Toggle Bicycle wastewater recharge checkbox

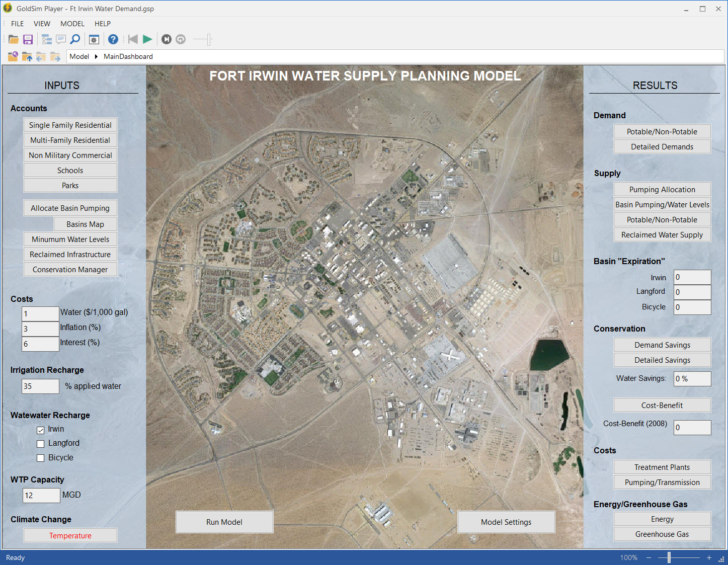[x=41, y=458]
